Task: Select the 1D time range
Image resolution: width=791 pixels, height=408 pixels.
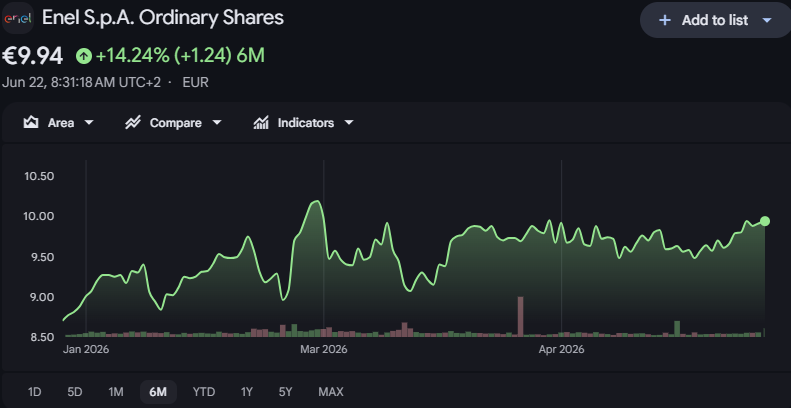Action: 34,392
